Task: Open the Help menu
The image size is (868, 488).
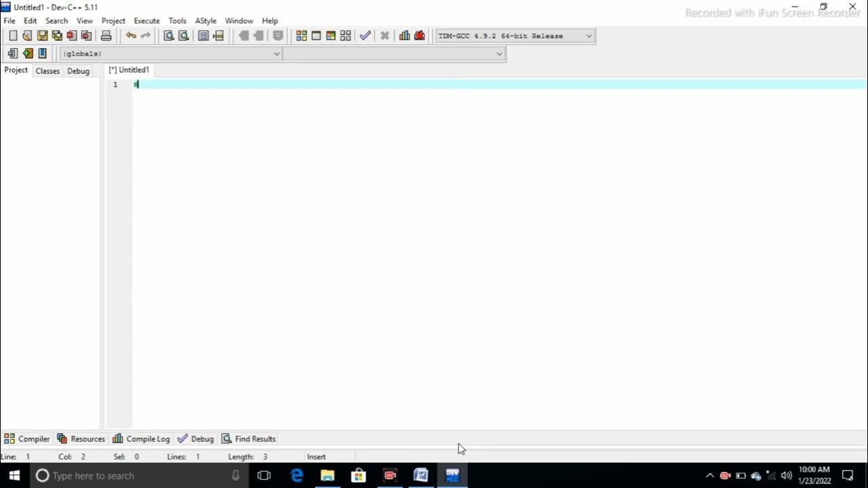Action: click(x=270, y=21)
